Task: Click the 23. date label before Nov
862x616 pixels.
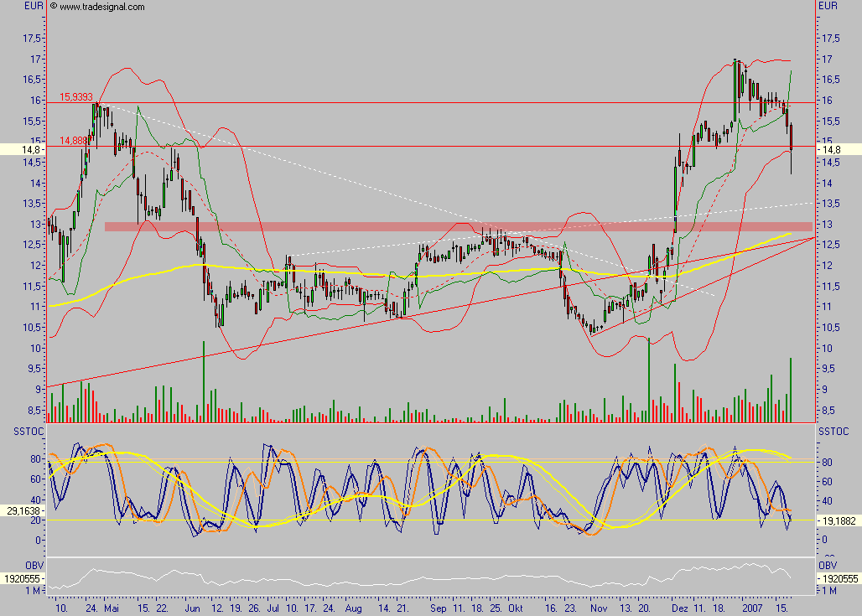Action: (x=570, y=608)
